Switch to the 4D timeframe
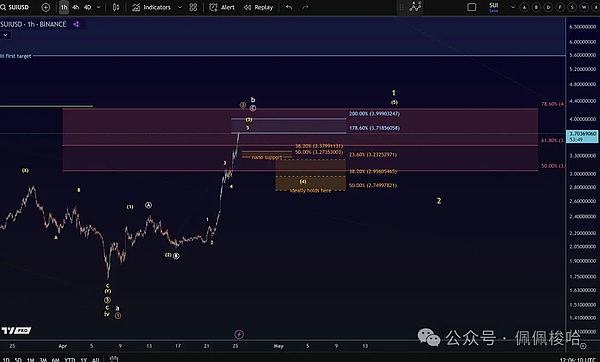This screenshot has height=362, width=600. [88, 7]
